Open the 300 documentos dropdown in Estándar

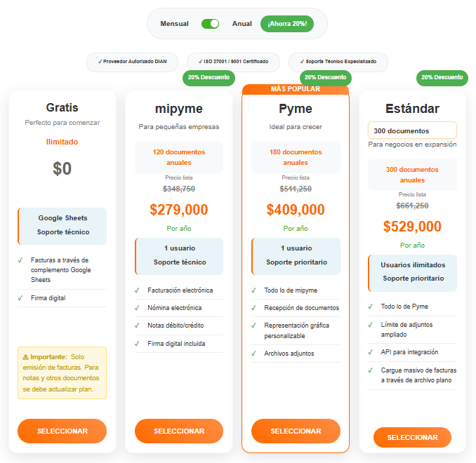pos(412,130)
